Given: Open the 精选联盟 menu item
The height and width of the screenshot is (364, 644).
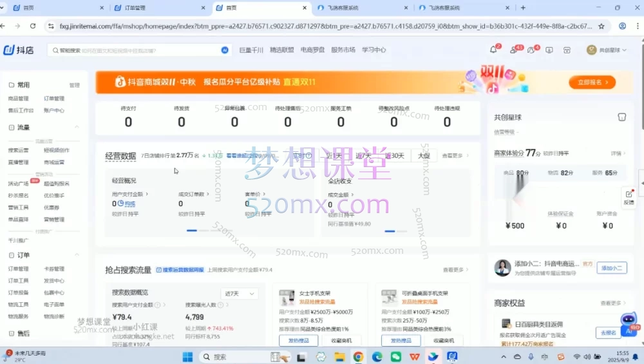Looking at the screenshot, I should pyautogui.click(x=282, y=50).
